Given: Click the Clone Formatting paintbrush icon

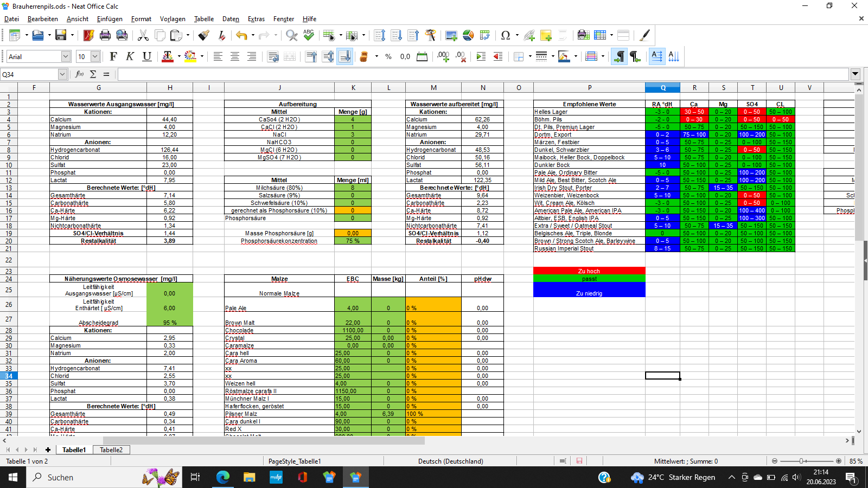Looking at the screenshot, I should pyautogui.click(x=203, y=36).
